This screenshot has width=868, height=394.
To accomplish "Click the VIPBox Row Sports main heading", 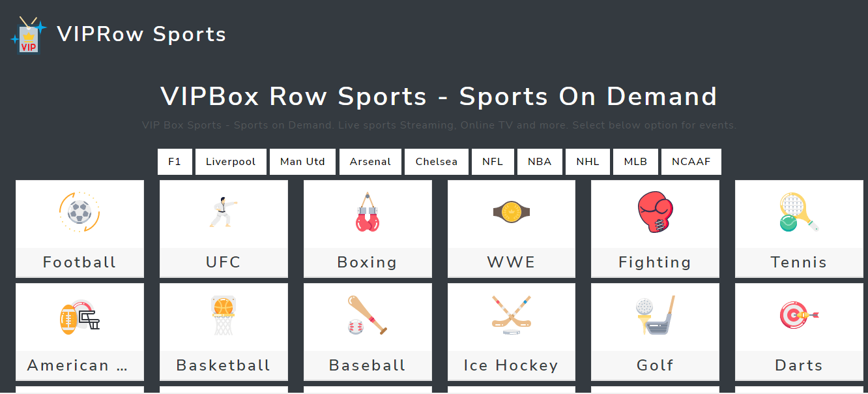I will pyautogui.click(x=439, y=97).
